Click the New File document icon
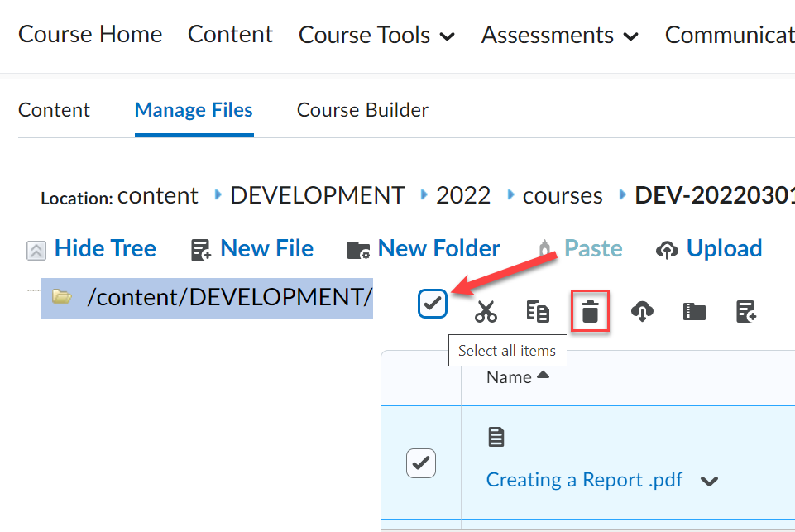The image size is (795, 532). coord(201,250)
